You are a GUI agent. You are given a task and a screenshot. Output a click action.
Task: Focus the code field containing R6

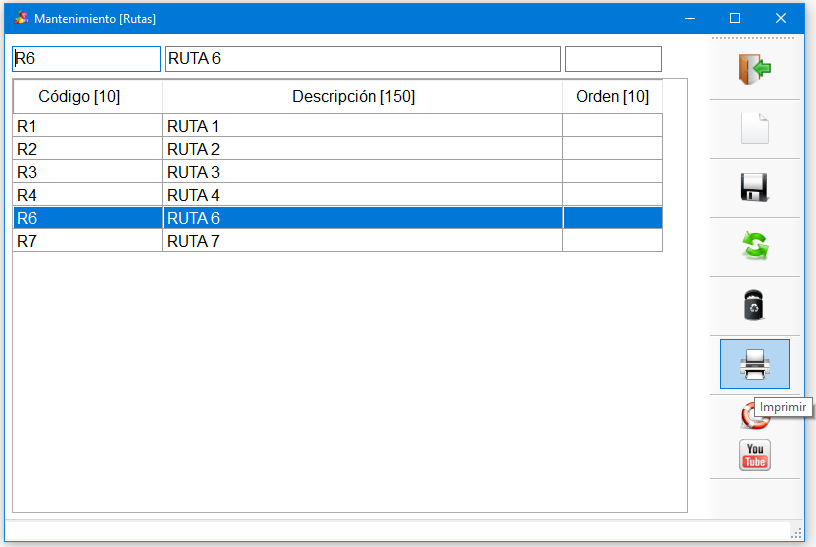pos(86,59)
